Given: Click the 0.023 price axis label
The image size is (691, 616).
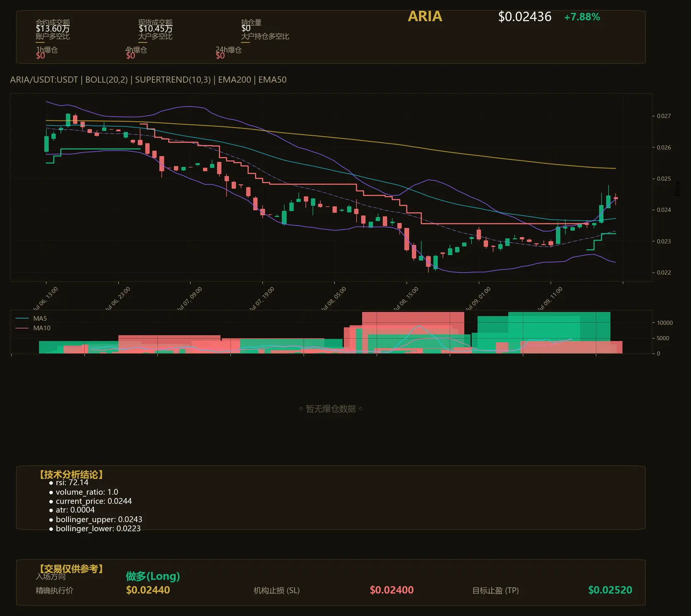Looking at the screenshot, I should [x=664, y=241].
